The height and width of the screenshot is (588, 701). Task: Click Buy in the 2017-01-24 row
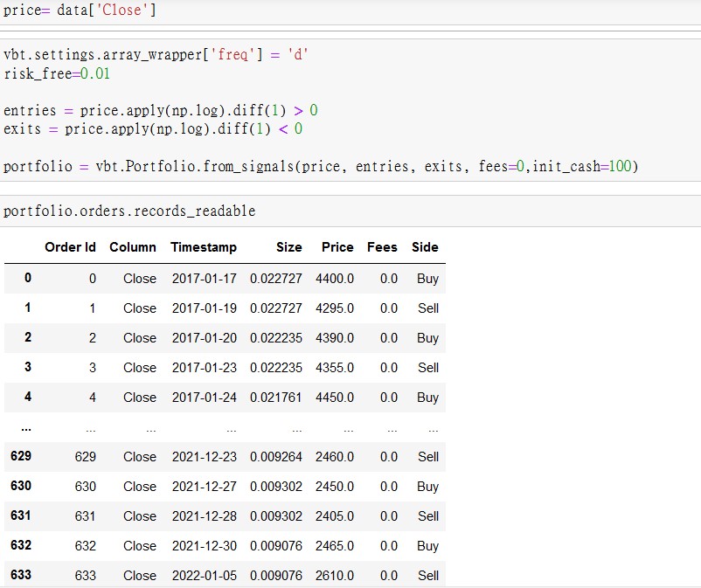pos(427,398)
